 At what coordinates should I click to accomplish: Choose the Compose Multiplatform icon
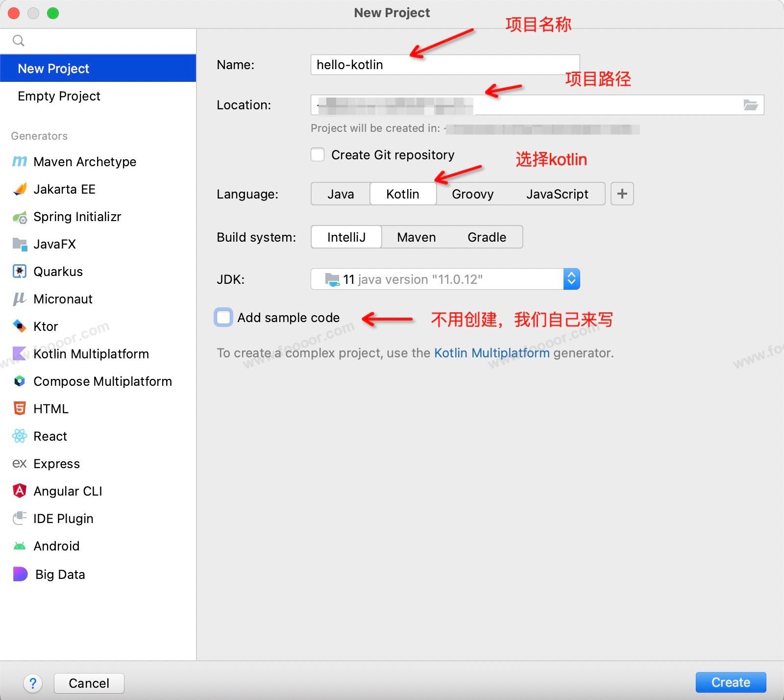tap(20, 381)
